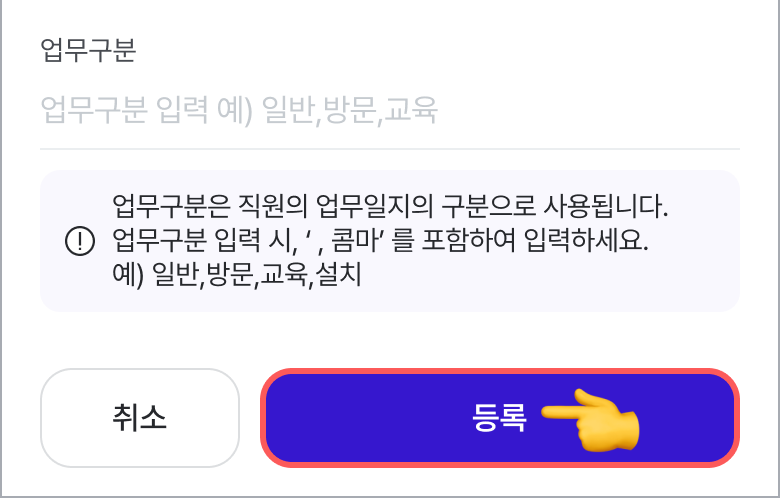
Task: Click the light purple info notice box
Action: point(390,241)
